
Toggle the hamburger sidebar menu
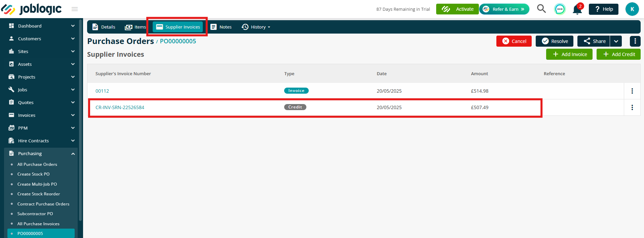pyautogui.click(x=75, y=9)
